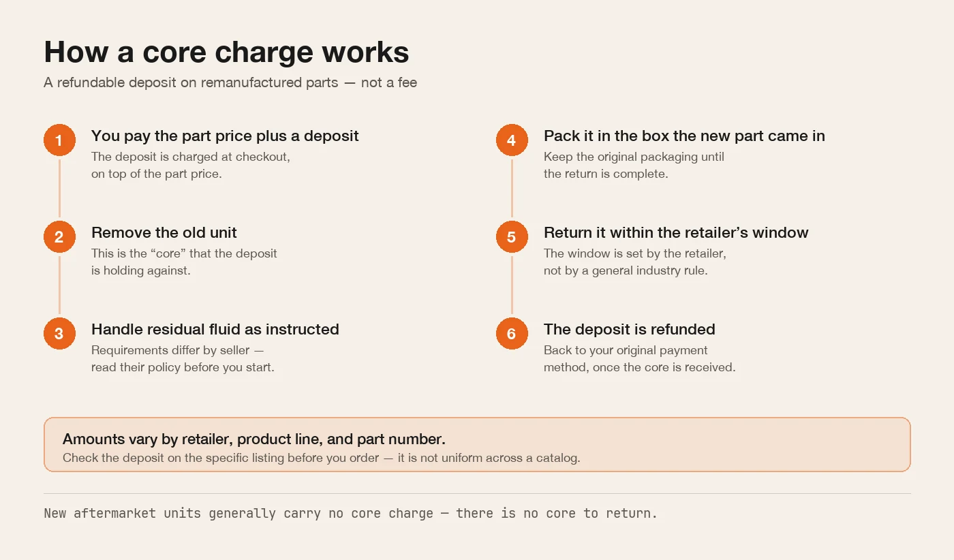Click the 'Amounts vary by retailer' callout box
The width and height of the screenshot is (954, 560).
477,444
